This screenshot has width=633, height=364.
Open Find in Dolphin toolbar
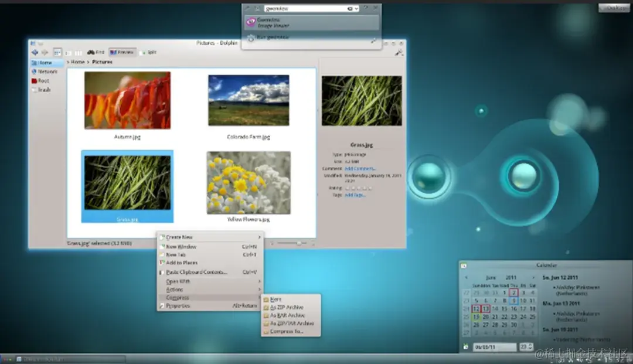96,52
